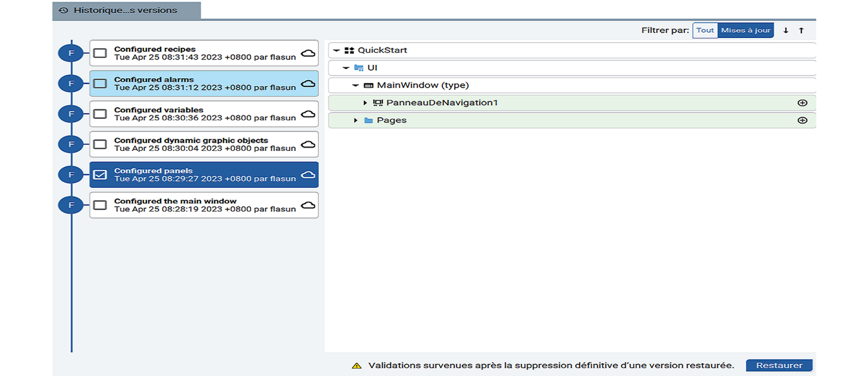
Task: Filter by Mises à jour
Action: click(x=745, y=31)
